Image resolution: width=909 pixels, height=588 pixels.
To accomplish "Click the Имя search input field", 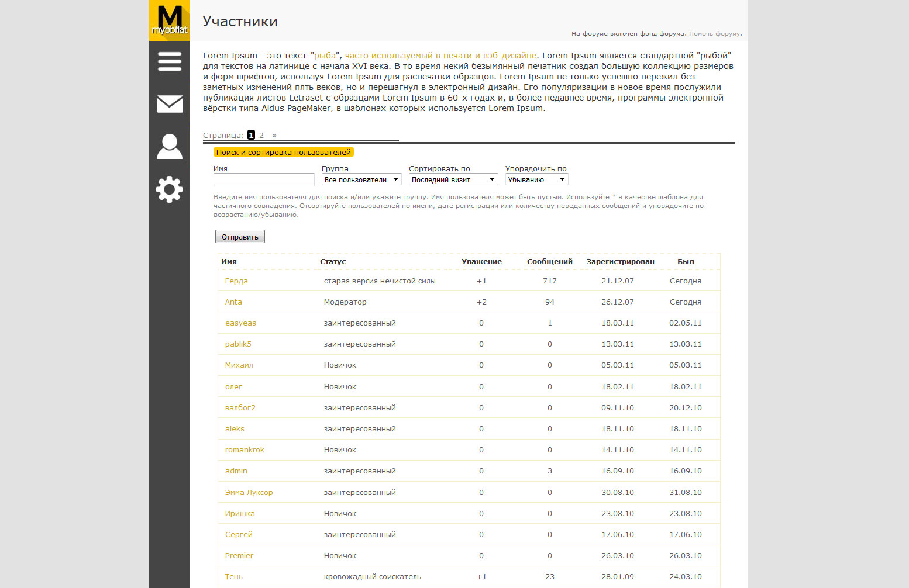I will coord(264,179).
